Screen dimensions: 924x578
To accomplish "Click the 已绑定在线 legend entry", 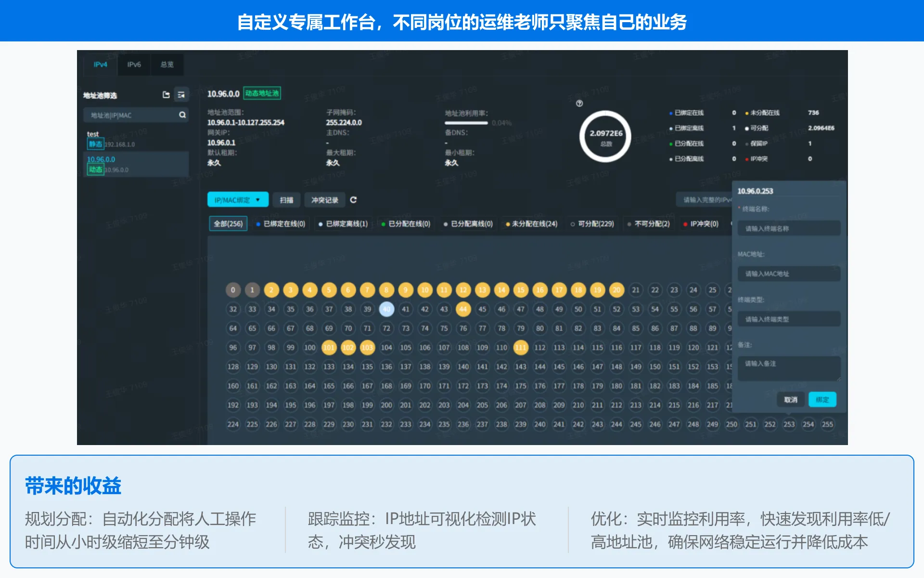I will tap(687, 113).
